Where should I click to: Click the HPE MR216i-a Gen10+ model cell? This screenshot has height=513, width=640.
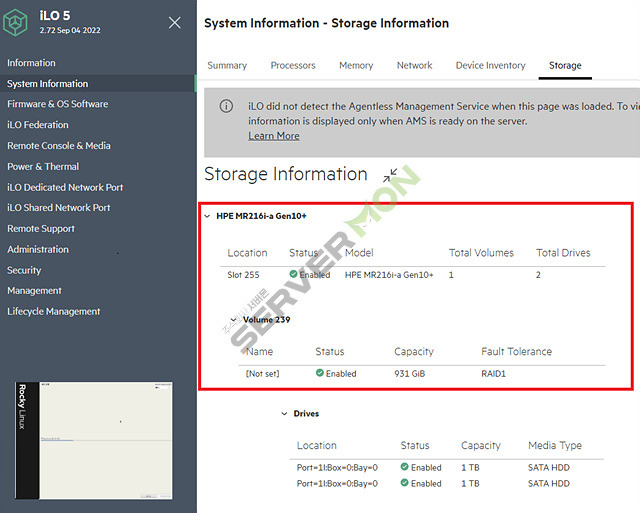pyautogui.click(x=389, y=275)
